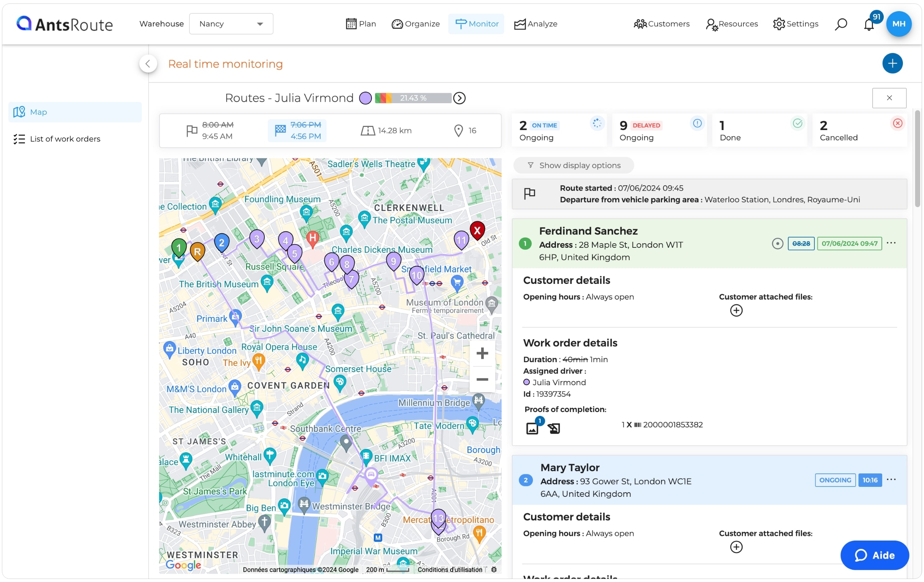Click the map settings gear icon
This screenshot has width=924, height=582.
tap(494, 569)
